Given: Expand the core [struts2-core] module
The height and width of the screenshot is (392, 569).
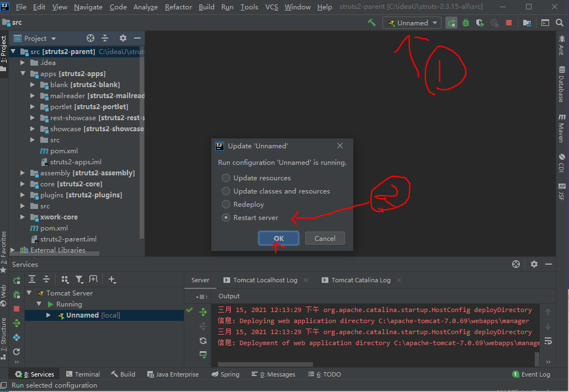Looking at the screenshot, I should pyautogui.click(x=23, y=184).
